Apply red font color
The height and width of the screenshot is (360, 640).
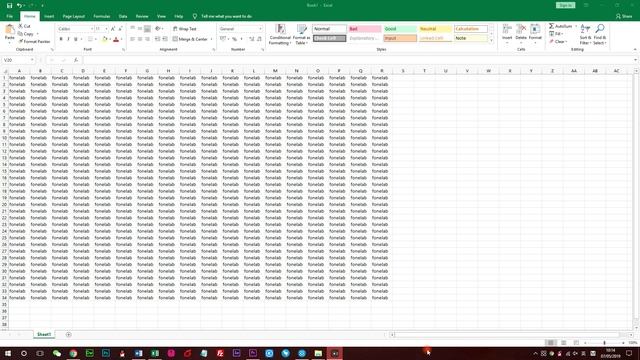point(116,39)
